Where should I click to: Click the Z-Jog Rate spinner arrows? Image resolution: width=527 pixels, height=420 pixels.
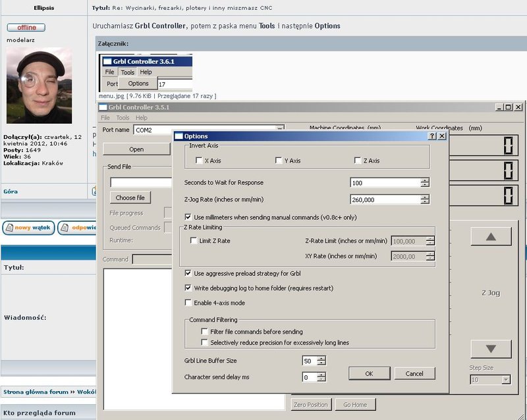[x=425, y=199]
